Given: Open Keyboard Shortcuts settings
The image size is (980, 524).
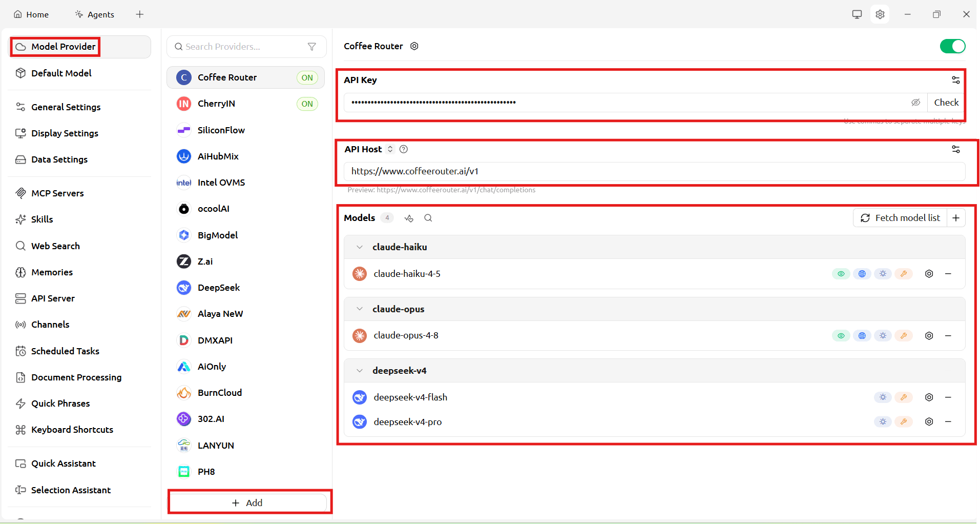Looking at the screenshot, I should (x=80, y=430).
